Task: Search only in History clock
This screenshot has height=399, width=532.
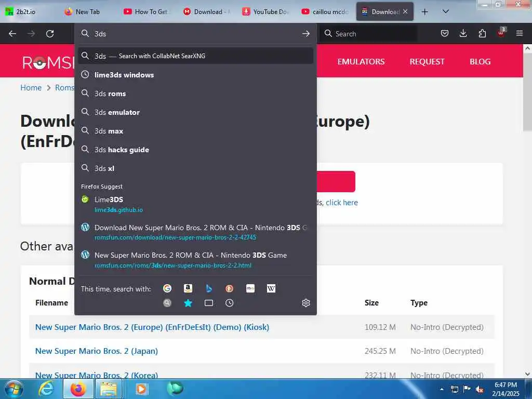Action: click(x=229, y=303)
